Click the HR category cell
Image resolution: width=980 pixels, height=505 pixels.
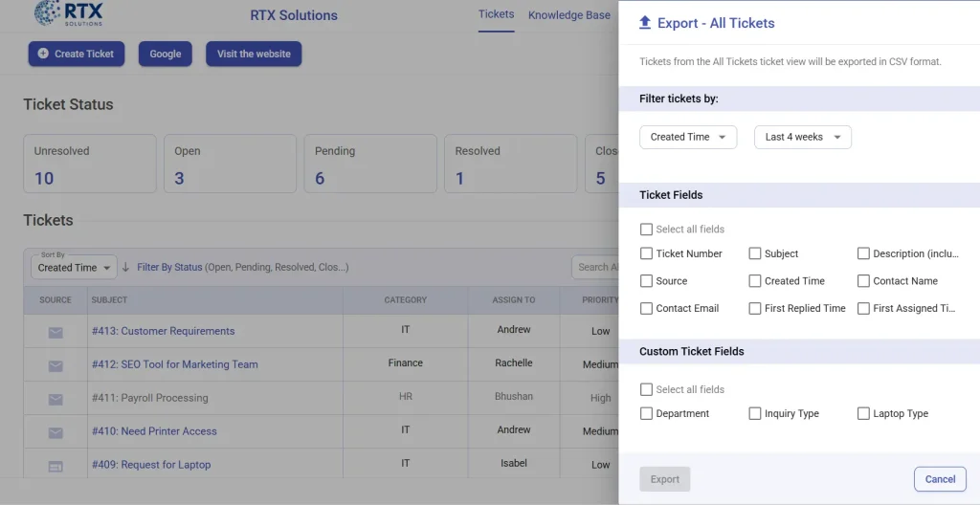tap(406, 396)
